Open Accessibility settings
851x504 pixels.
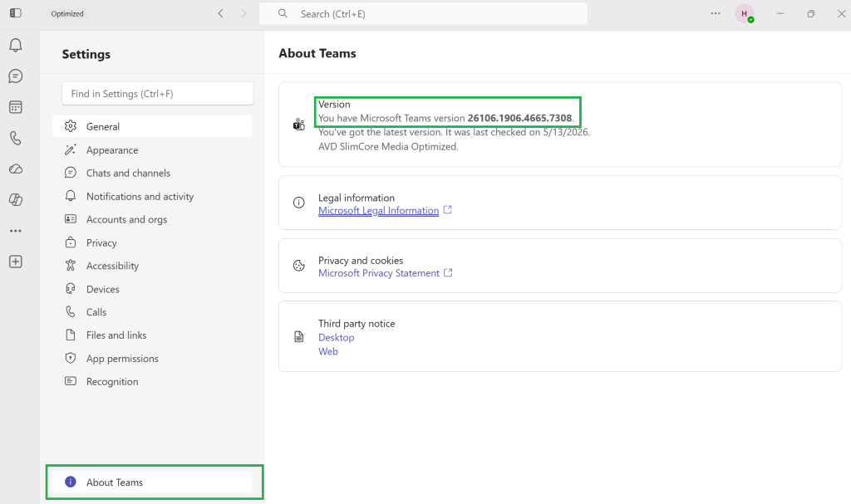point(152,266)
